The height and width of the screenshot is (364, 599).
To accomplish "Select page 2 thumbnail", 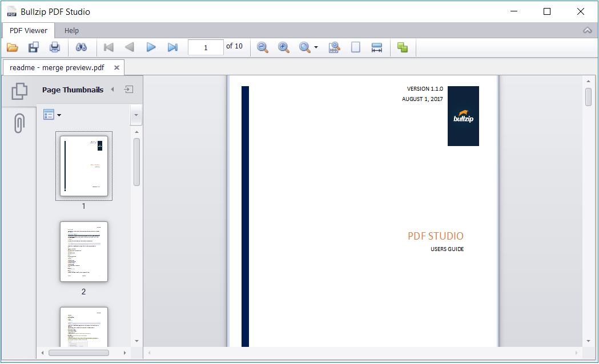I will click(84, 252).
